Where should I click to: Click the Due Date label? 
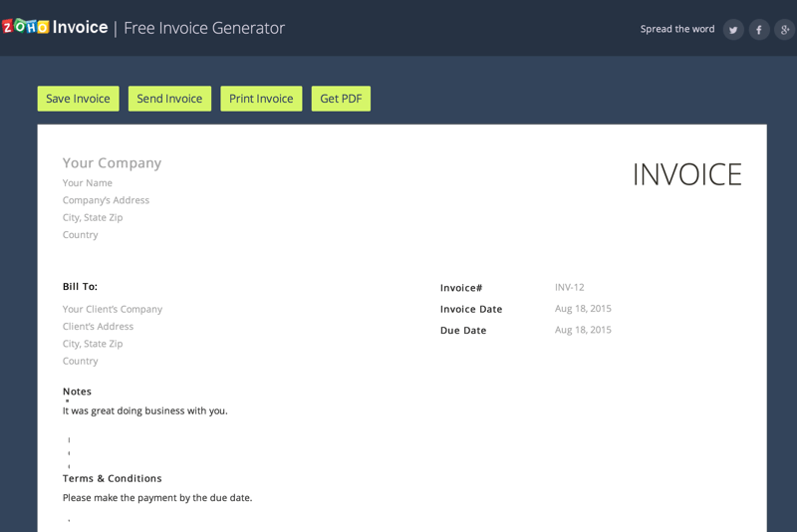tap(463, 331)
